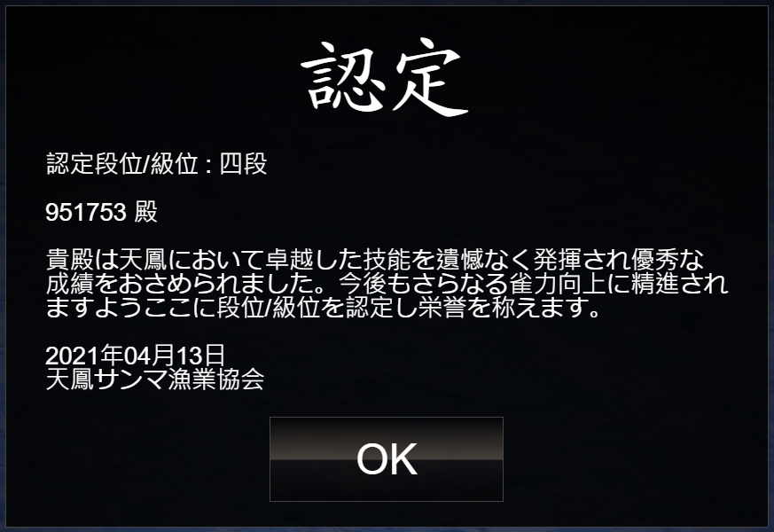
Task: Click the large 認定 calligraphy title
Action: 385,77
